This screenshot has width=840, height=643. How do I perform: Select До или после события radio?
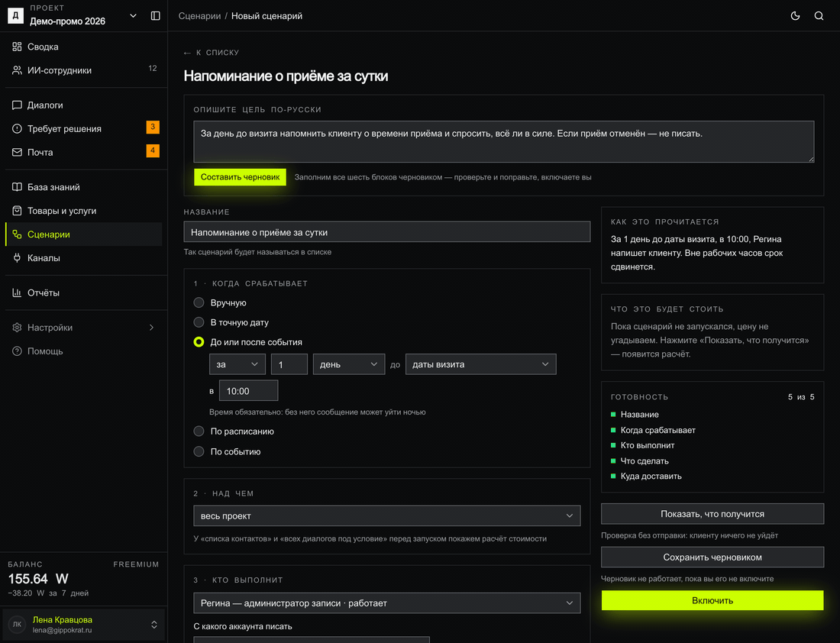click(x=199, y=342)
